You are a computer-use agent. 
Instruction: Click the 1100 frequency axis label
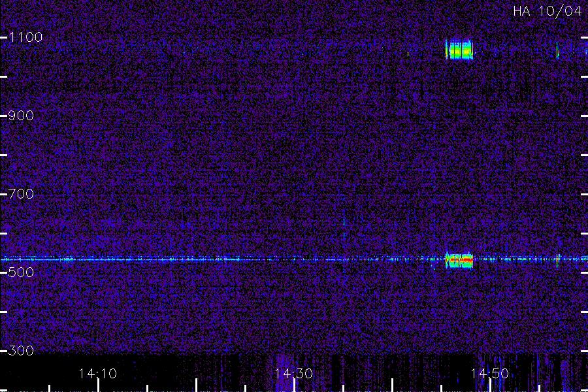[25, 37]
